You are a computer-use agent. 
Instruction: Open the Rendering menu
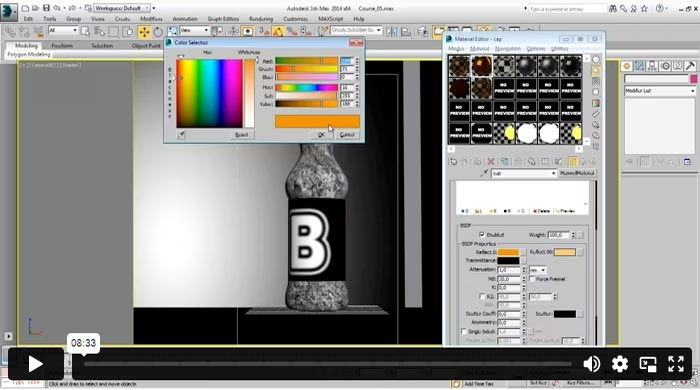(x=261, y=19)
